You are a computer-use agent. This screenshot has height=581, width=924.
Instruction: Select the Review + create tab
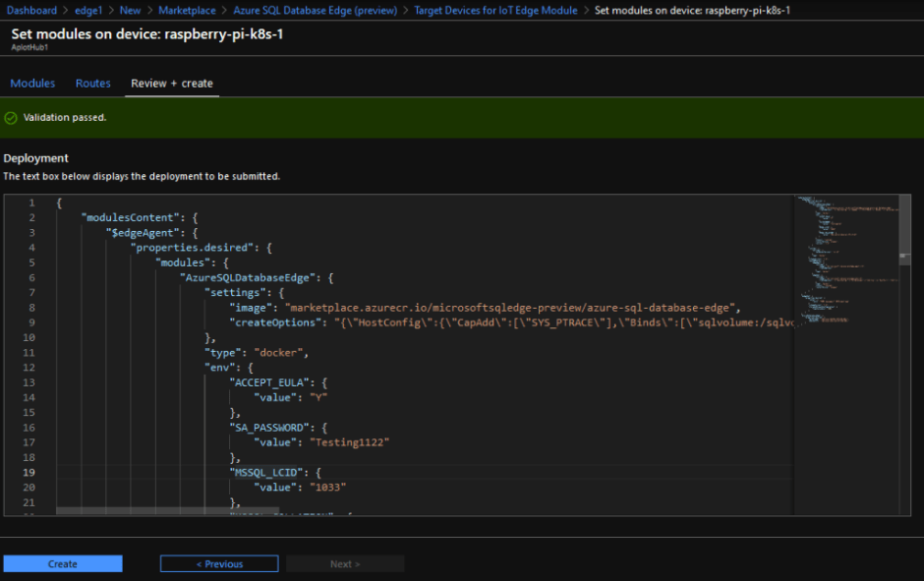[172, 84]
